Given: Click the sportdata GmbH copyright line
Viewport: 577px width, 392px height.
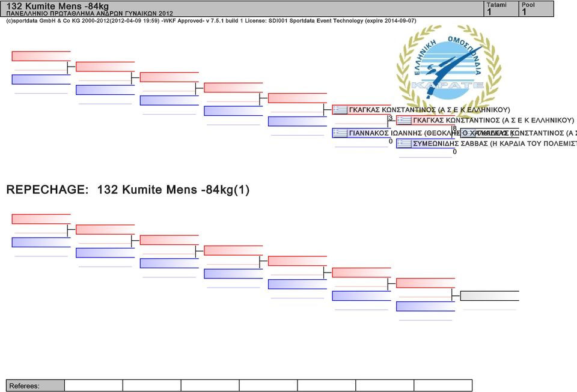Looking at the screenshot, I should click(x=211, y=21).
